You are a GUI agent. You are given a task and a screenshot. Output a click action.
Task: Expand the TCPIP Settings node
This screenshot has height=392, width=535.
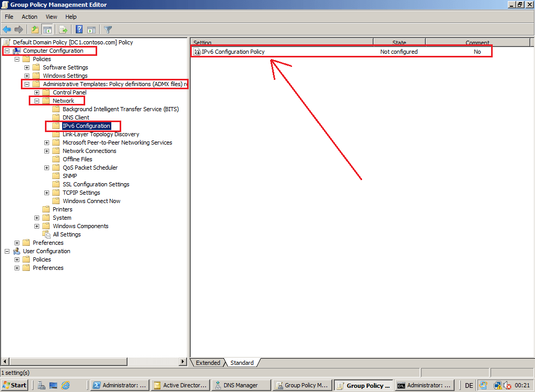47,193
